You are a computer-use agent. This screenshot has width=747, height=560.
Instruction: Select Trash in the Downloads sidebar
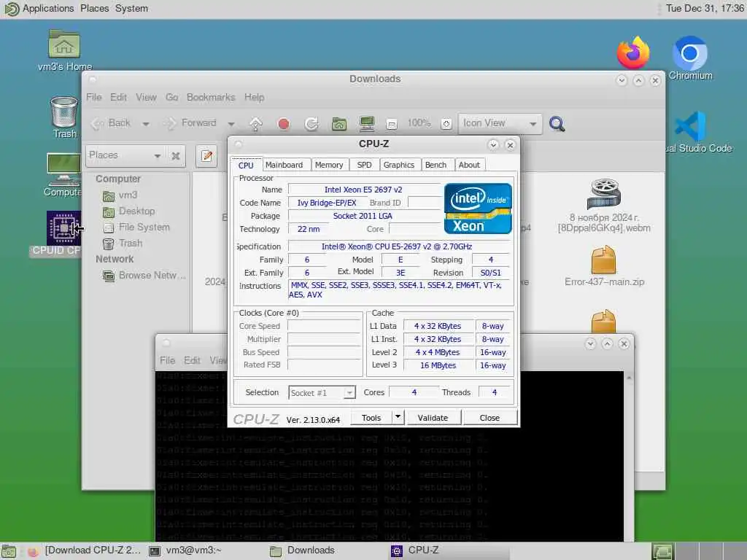[131, 244]
